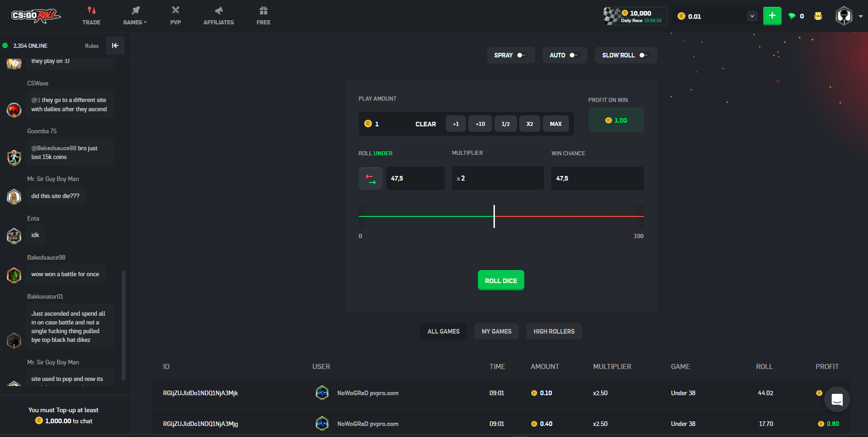Open the High Rollers tab

click(x=554, y=331)
